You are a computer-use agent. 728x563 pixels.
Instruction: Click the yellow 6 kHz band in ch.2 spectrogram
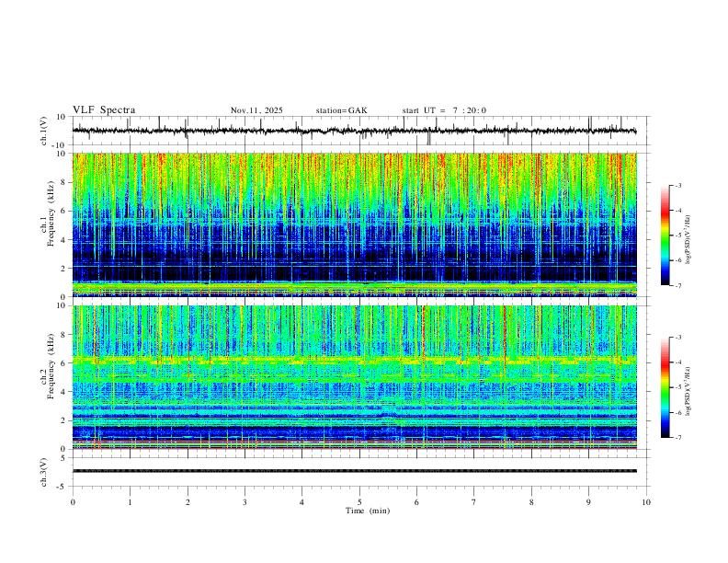(x=354, y=360)
